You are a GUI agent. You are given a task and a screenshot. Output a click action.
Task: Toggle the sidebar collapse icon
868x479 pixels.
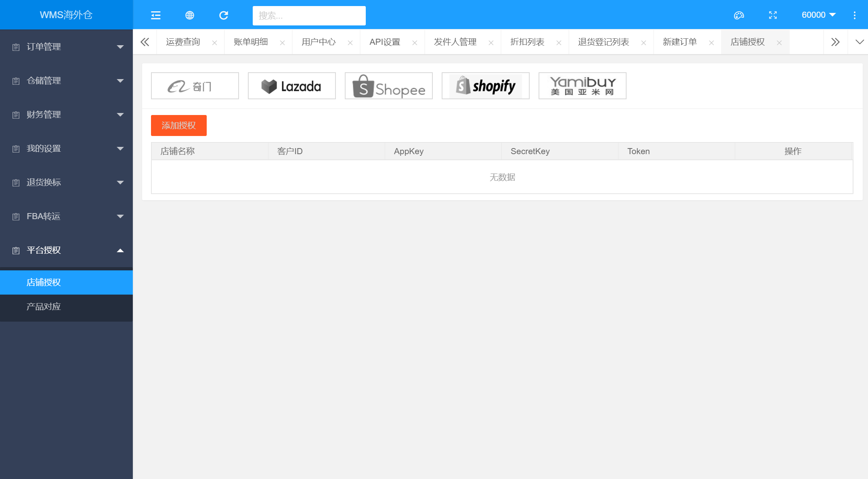click(155, 15)
